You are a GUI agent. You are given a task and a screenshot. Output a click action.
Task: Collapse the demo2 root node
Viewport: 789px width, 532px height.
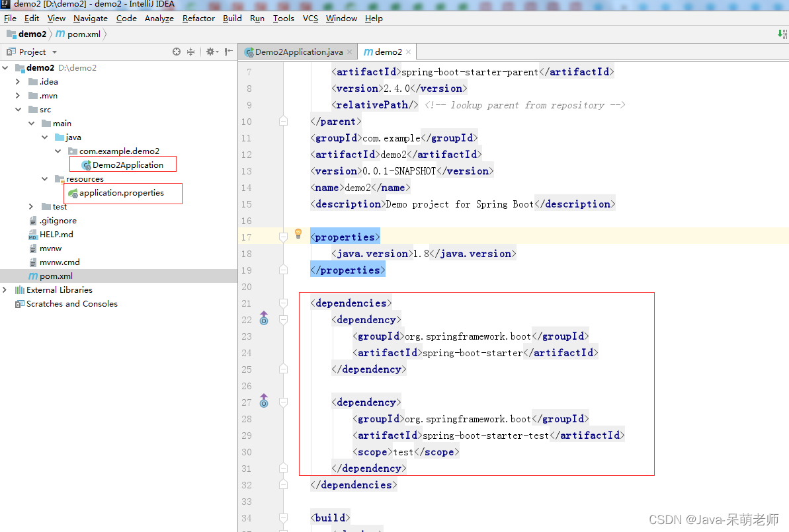(x=5, y=67)
